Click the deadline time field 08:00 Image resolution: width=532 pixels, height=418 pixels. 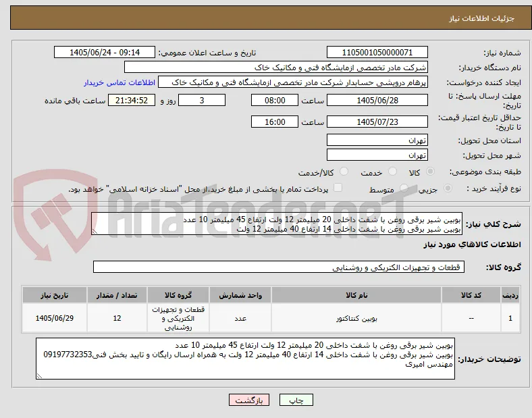pos(275,100)
